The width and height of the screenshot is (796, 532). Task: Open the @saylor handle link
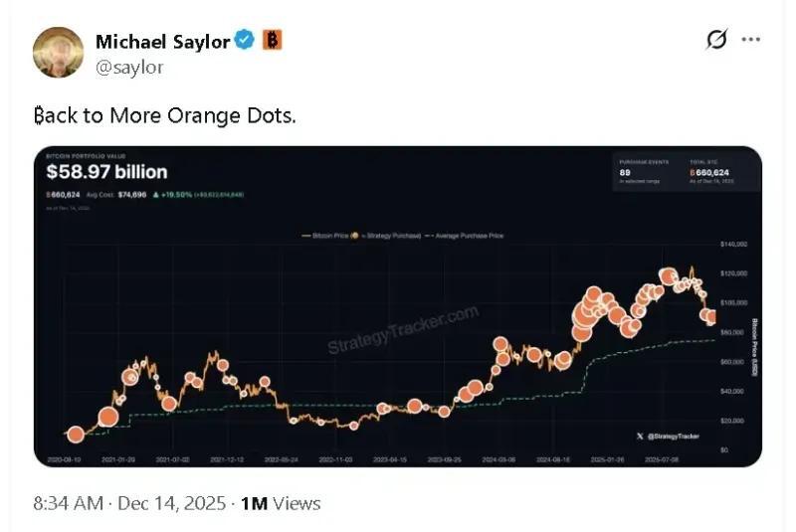[x=129, y=67]
